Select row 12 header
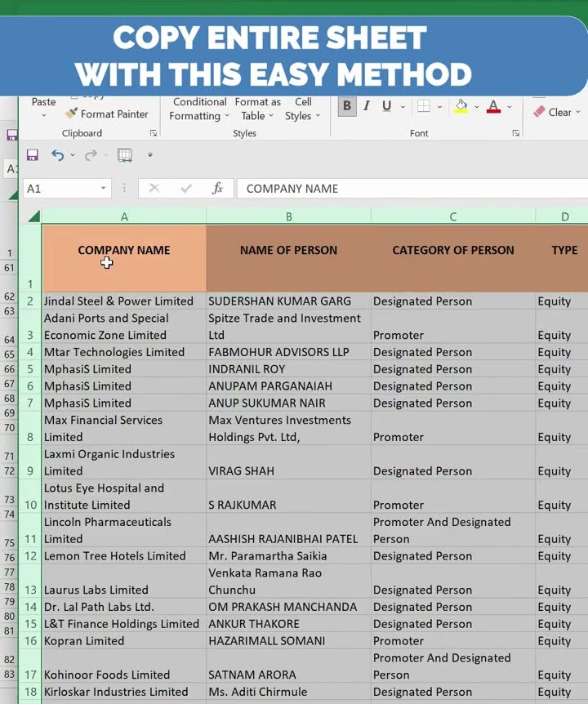Viewport: 588px width, 704px height. click(30, 556)
